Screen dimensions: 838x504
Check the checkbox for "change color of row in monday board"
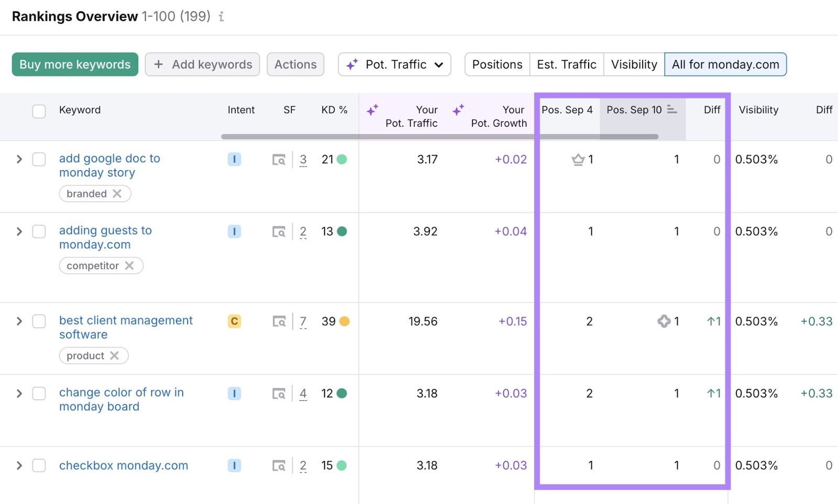(x=39, y=394)
